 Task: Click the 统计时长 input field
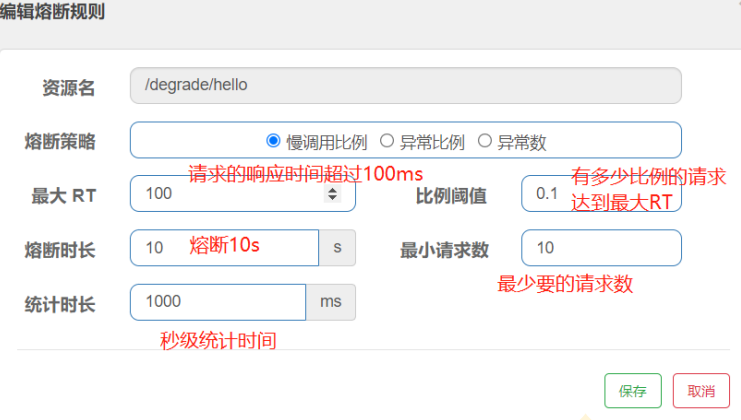[x=217, y=302]
